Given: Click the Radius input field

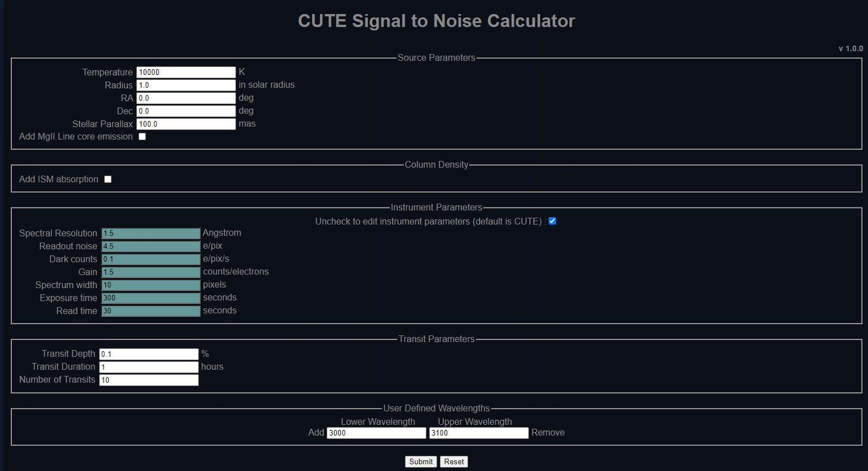Looking at the screenshot, I should pyautogui.click(x=186, y=85).
